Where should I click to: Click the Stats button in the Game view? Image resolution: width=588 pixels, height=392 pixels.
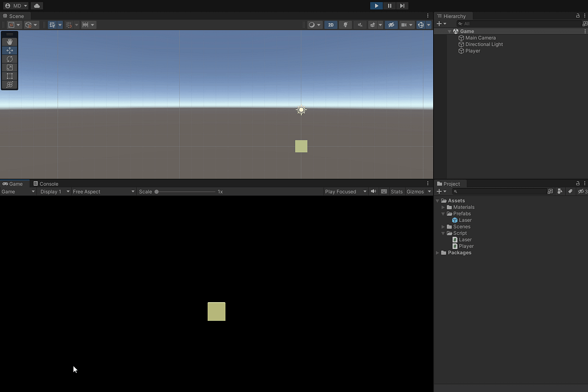(396, 191)
